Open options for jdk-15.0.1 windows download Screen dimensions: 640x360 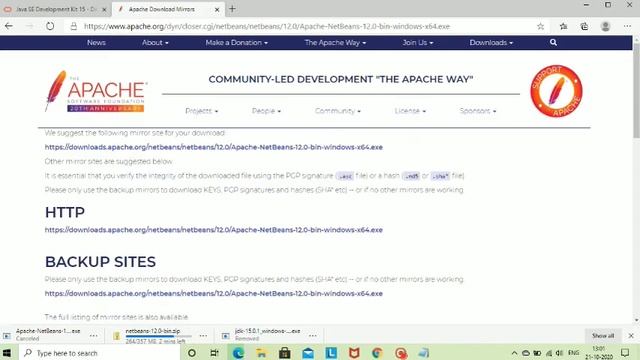pyautogui.click(x=313, y=336)
